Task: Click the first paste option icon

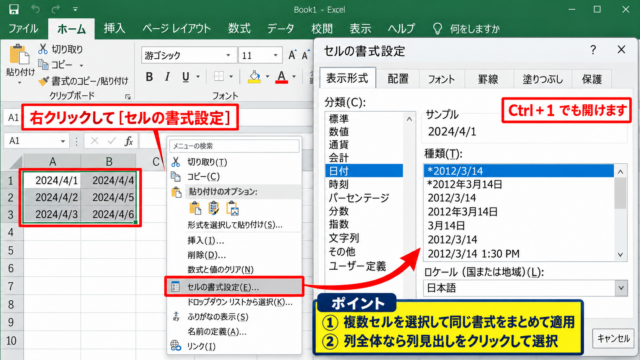Action: click(195, 208)
